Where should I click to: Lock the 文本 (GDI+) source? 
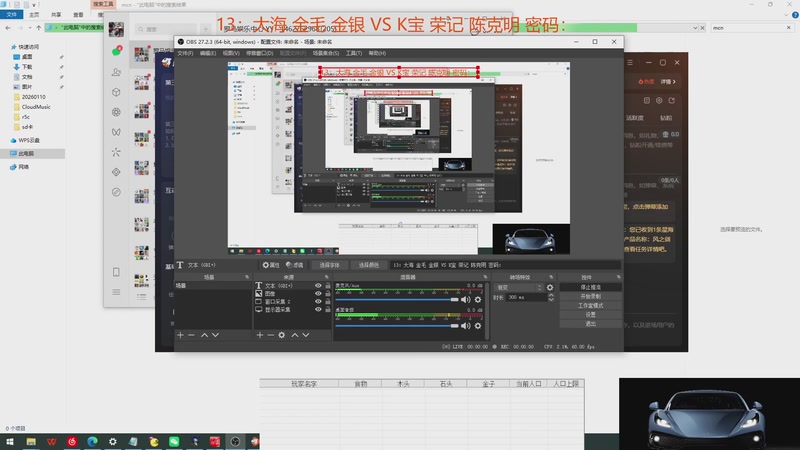click(328, 286)
